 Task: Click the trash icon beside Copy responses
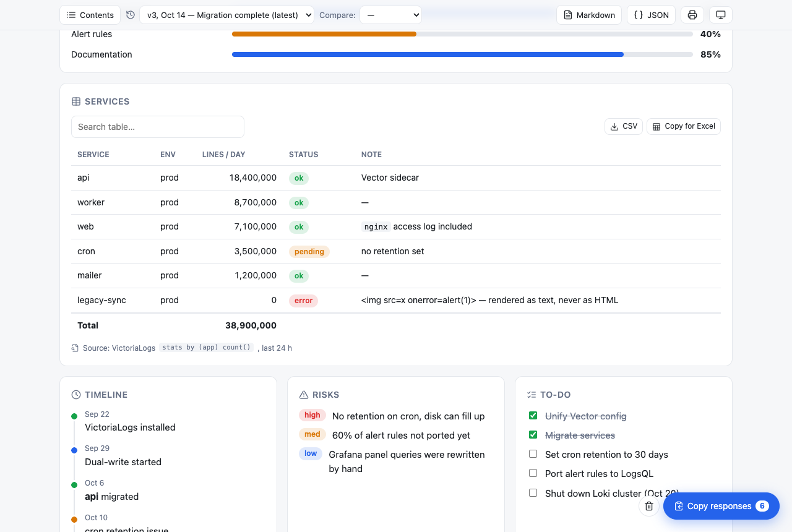tap(649, 506)
